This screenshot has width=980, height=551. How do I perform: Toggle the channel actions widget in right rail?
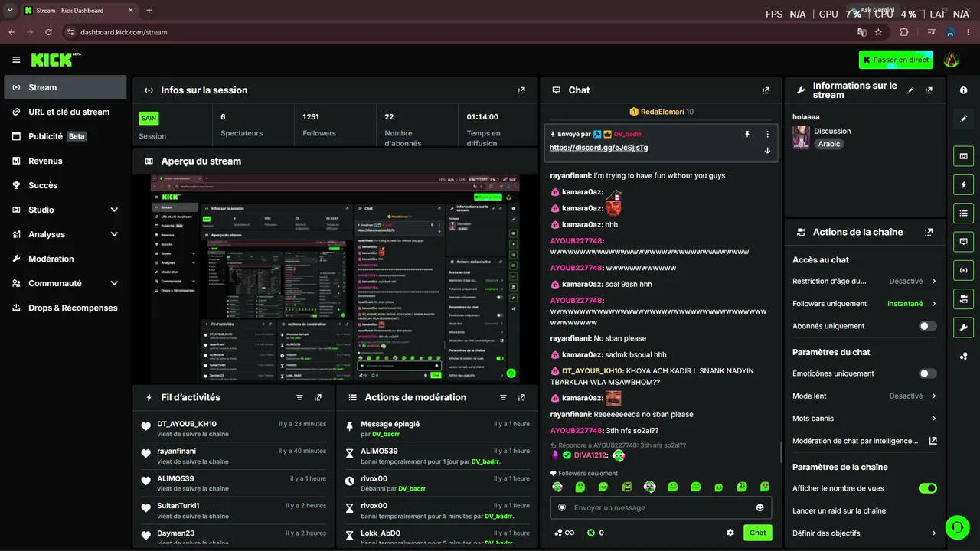(963, 298)
